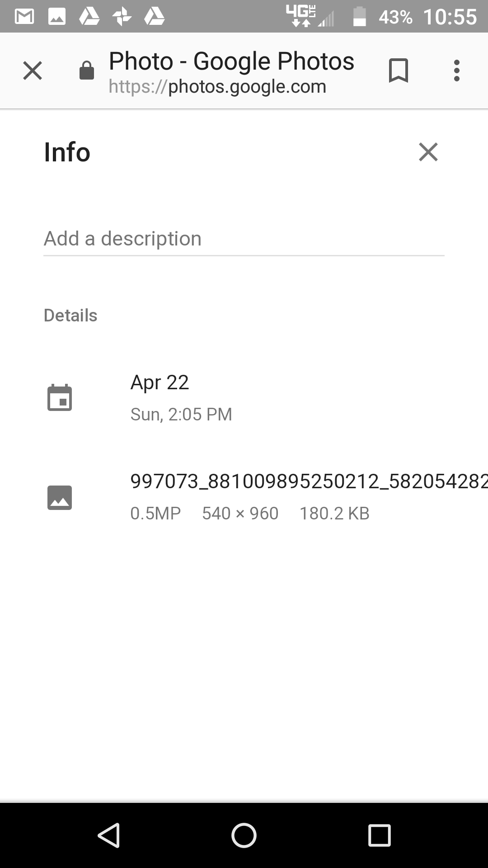Tap the calendar date icon
This screenshot has height=868, width=488.
pyautogui.click(x=60, y=398)
